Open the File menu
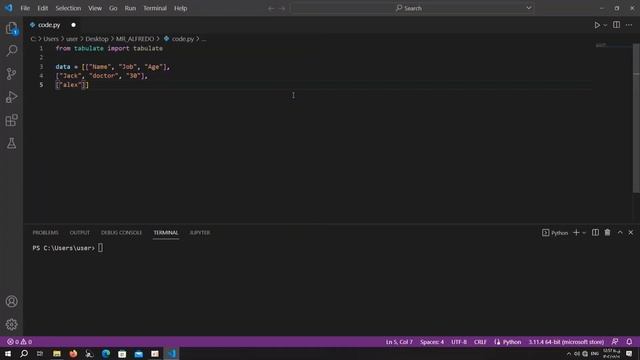This screenshot has width=640, height=360. [x=25, y=8]
